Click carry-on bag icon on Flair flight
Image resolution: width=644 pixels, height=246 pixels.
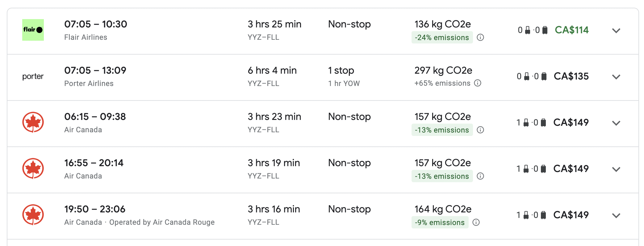528,29
